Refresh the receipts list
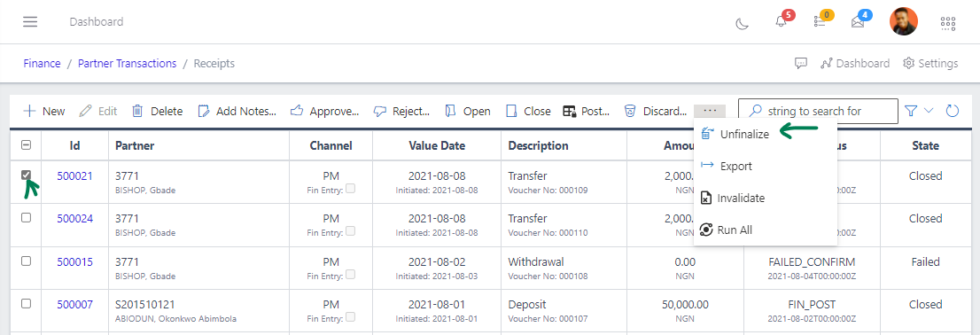 point(952,112)
